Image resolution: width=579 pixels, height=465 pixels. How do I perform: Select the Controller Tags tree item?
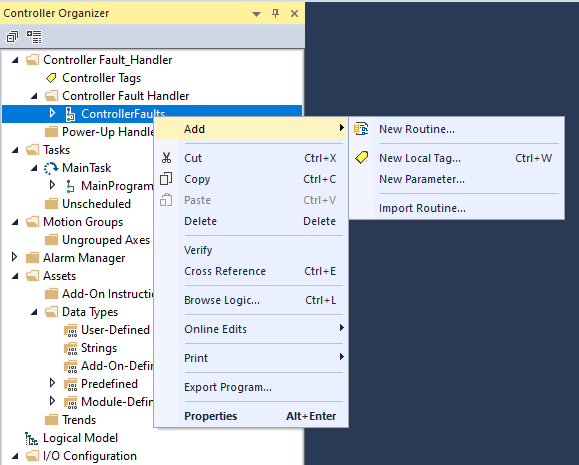coord(102,78)
